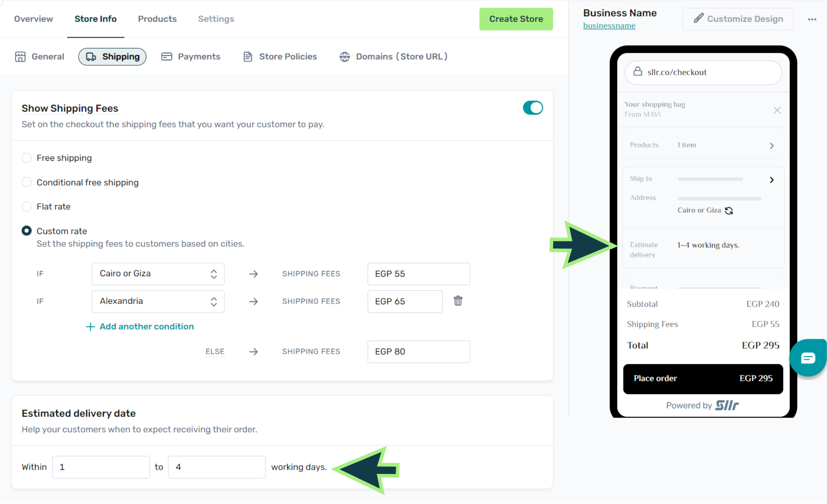Open the Alexandria city dropdown
The image size is (827, 504).
[158, 301]
